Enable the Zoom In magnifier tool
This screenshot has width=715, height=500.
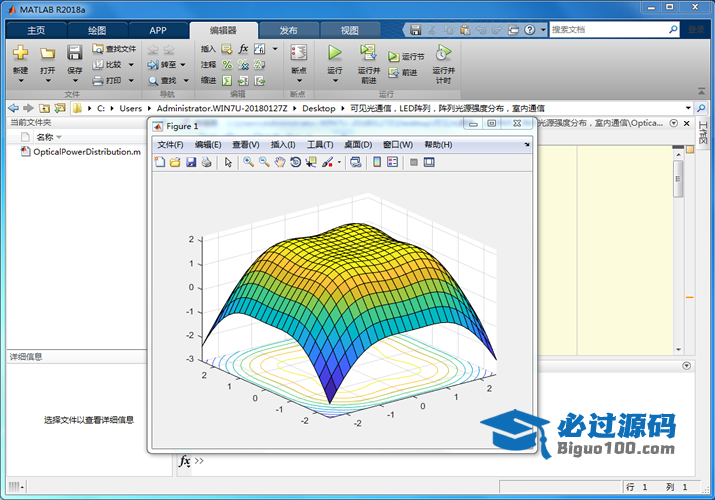[x=248, y=162]
